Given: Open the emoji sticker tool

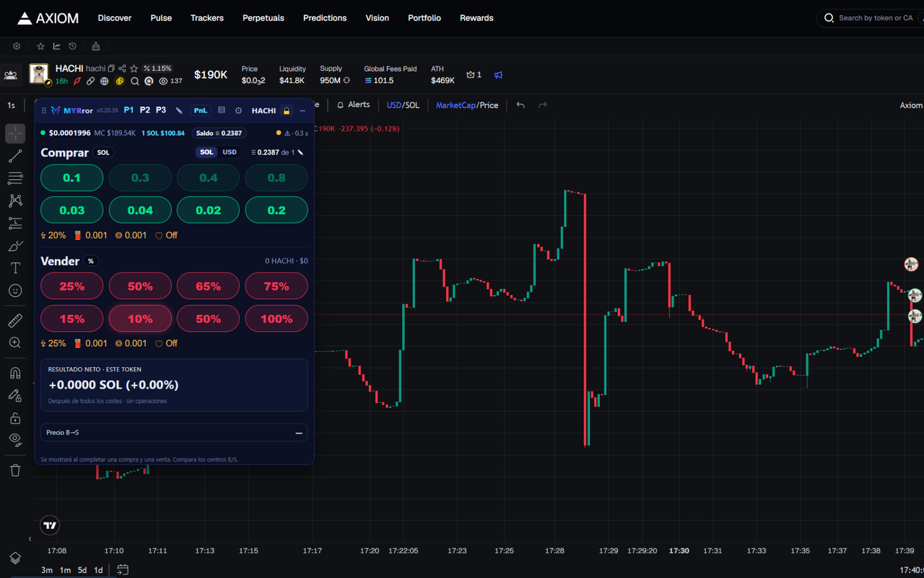Looking at the screenshot, I should point(15,290).
